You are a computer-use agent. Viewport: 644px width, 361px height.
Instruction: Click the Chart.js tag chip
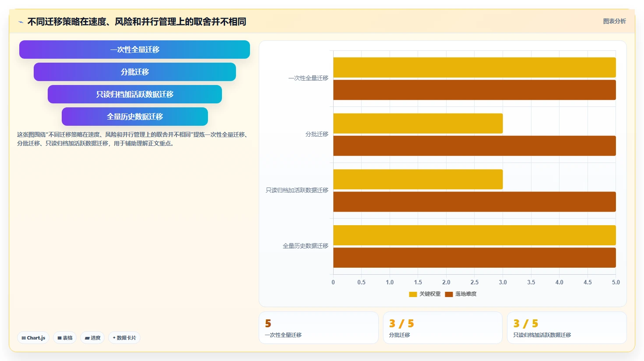(x=33, y=338)
